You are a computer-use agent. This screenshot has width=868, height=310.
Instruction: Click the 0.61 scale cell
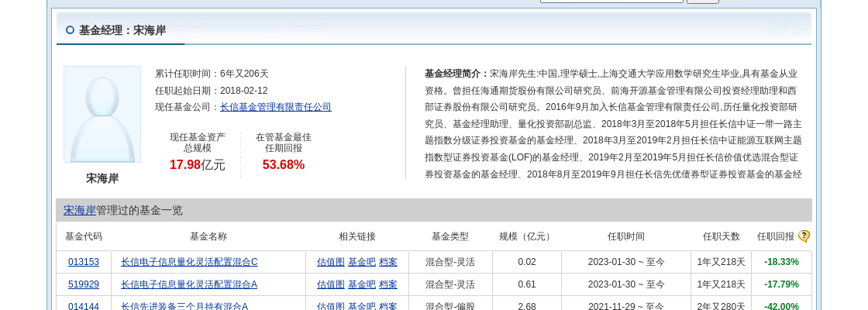(527, 284)
